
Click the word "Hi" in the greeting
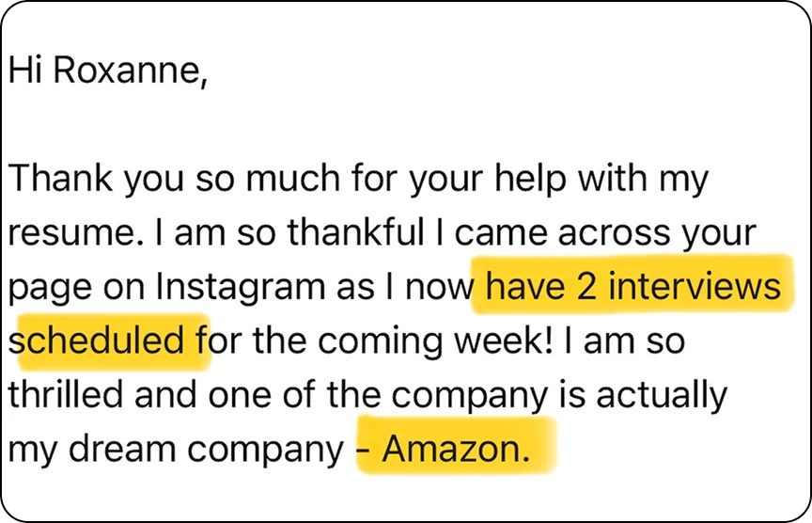pyautogui.click(x=26, y=72)
